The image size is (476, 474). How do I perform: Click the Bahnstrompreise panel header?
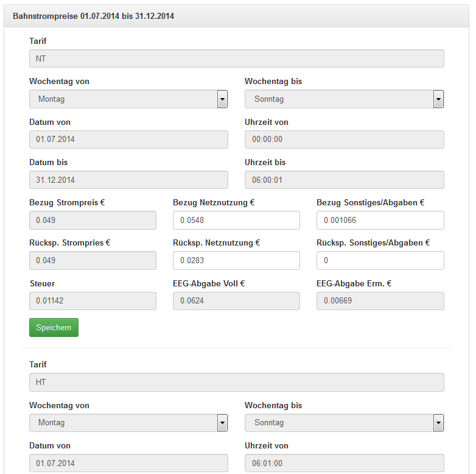click(x=237, y=16)
